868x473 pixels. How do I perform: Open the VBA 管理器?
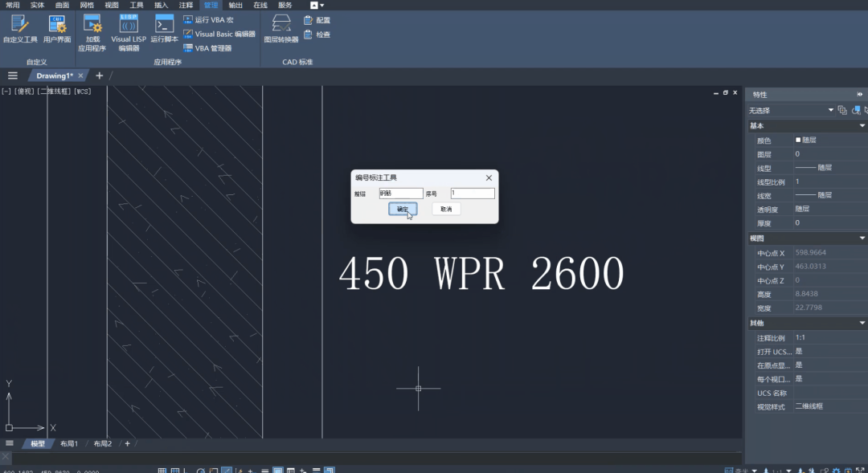point(207,48)
